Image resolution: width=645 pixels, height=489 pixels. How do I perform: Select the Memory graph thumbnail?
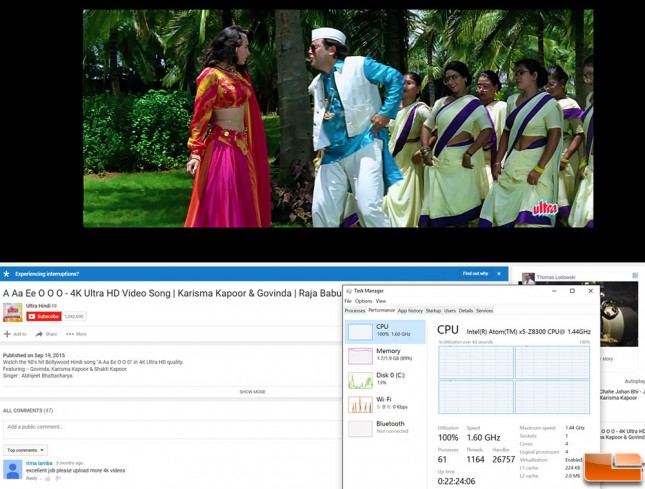pos(360,356)
